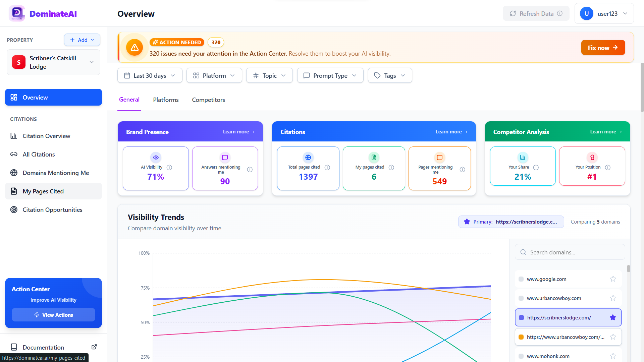Toggle www.mohonk.com in the chart
The image size is (644, 362).
point(568,356)
